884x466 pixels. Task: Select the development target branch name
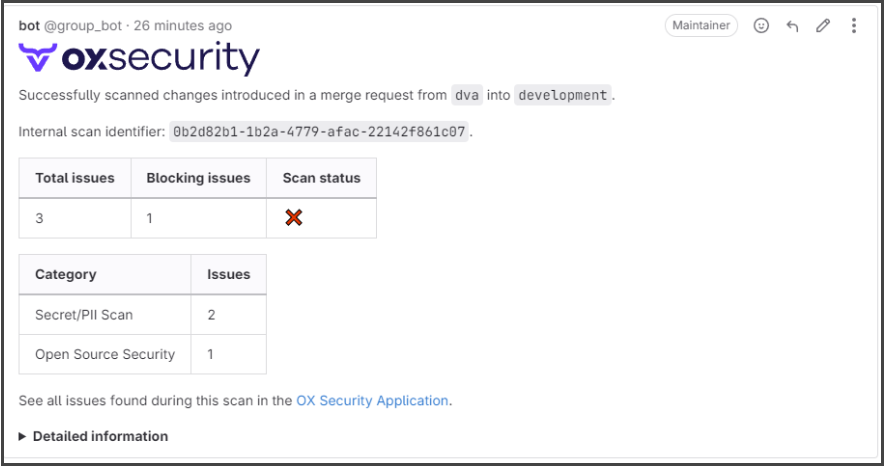point(562,95)
